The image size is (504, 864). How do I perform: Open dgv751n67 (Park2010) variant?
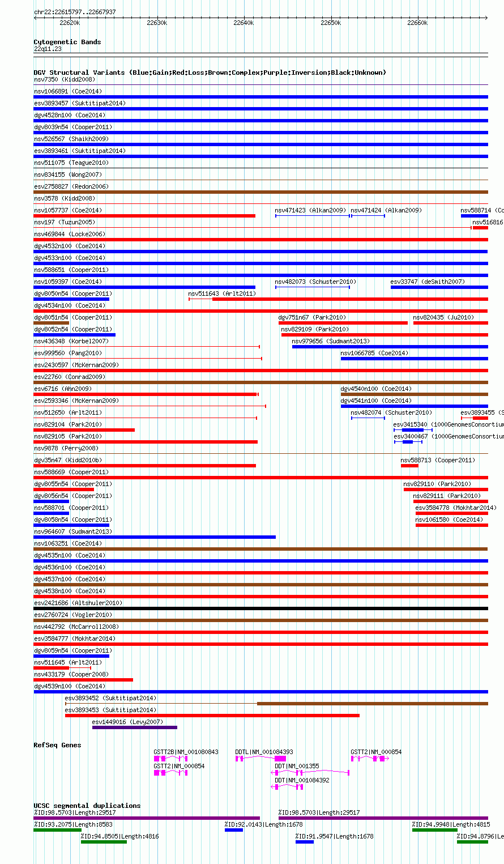coord(312,317)
